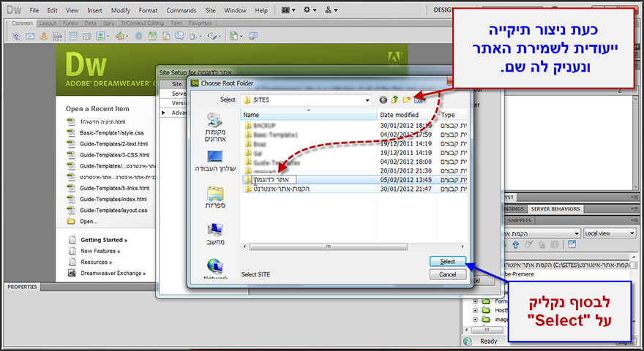The image size is (644, 351).
Task: Open the Getting Started link
Action: (x=103, y=240)
